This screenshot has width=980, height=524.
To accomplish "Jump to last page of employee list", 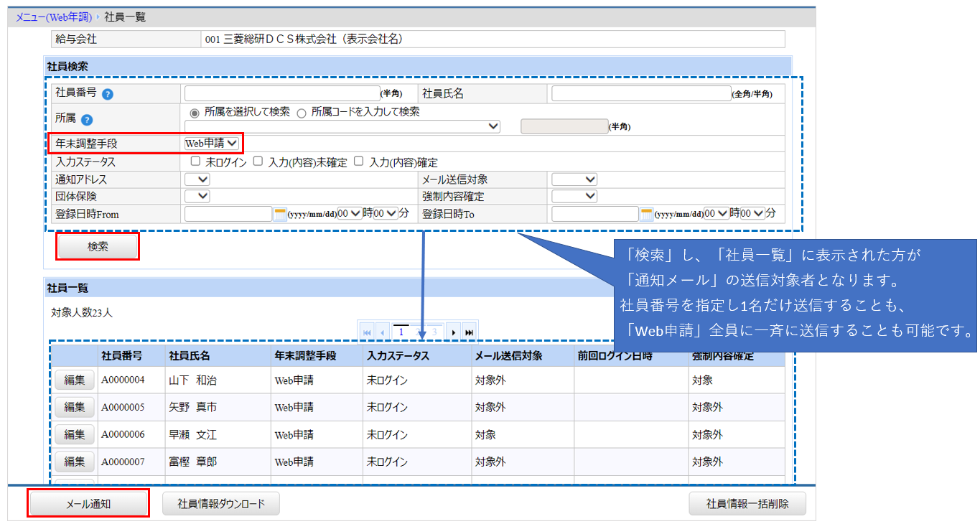I will [x=470, y=332].
